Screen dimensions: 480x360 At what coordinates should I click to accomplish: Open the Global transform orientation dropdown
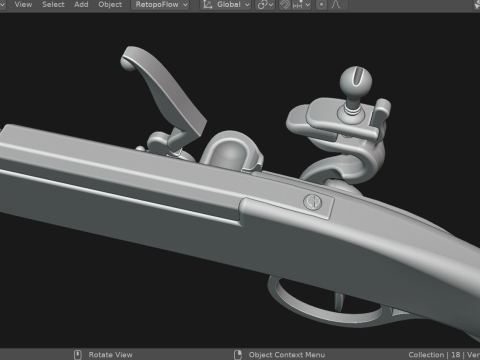click(226, 5)
